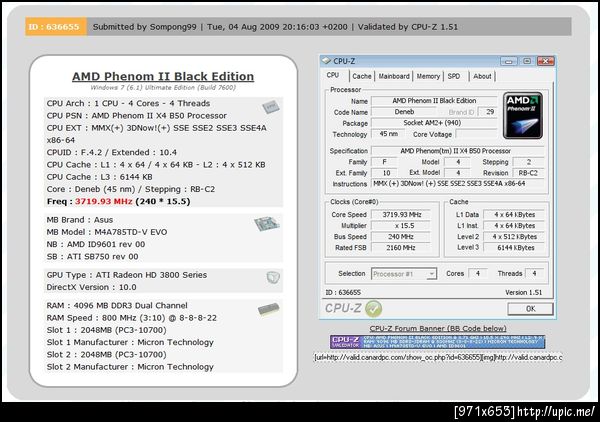Switch to the Memory tab

[428, 76]
